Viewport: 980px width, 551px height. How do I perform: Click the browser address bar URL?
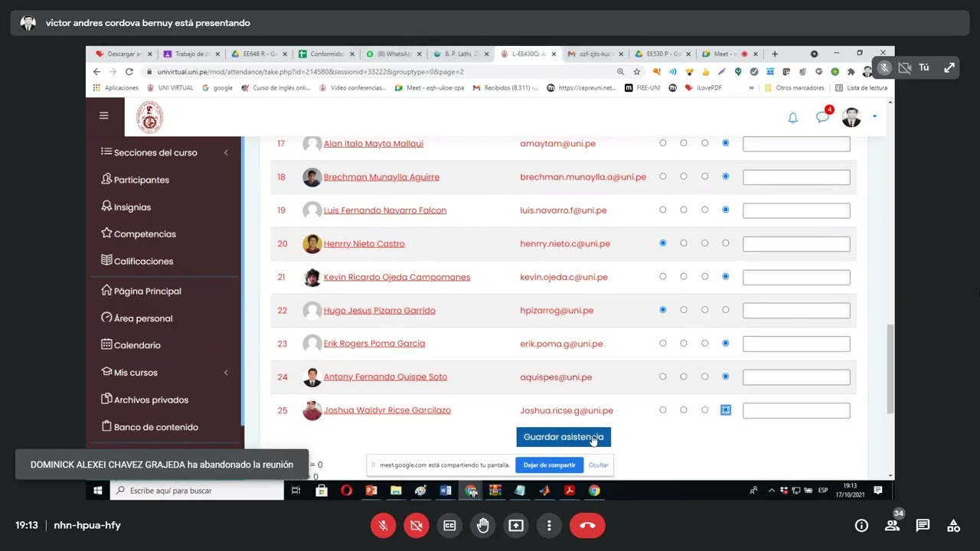[x=310, y=72]
